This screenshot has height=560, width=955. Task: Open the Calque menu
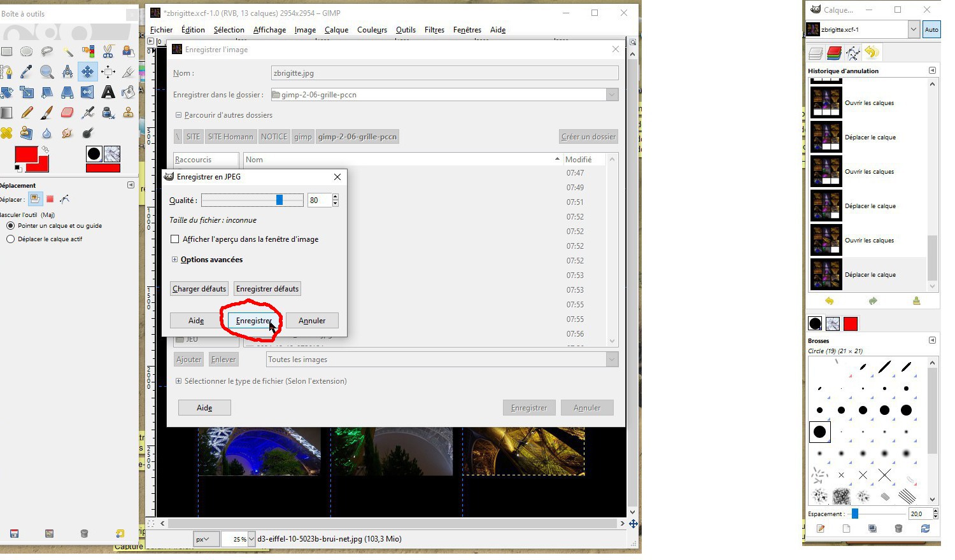click(x=336, y=30)
